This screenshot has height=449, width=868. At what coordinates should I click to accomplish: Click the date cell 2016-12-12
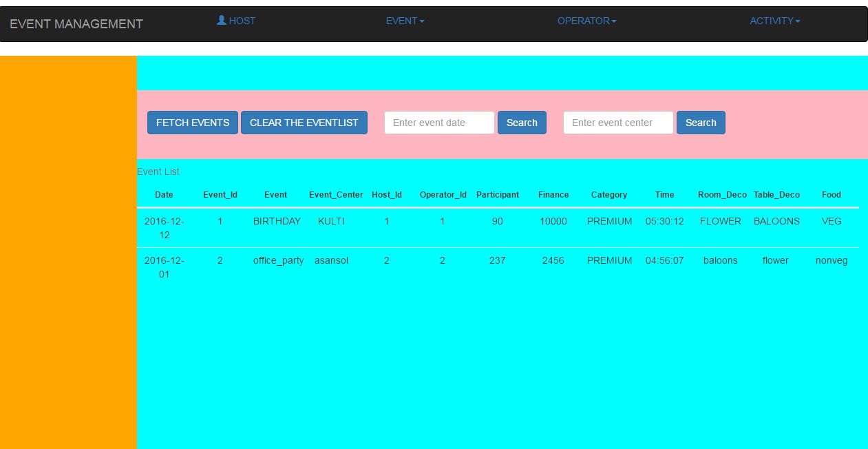pos(164,228)
